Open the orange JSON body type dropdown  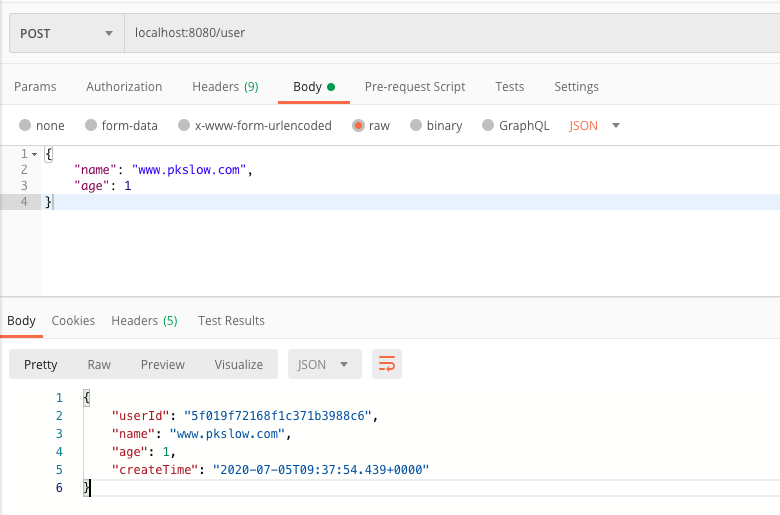[x=594, y=125]
